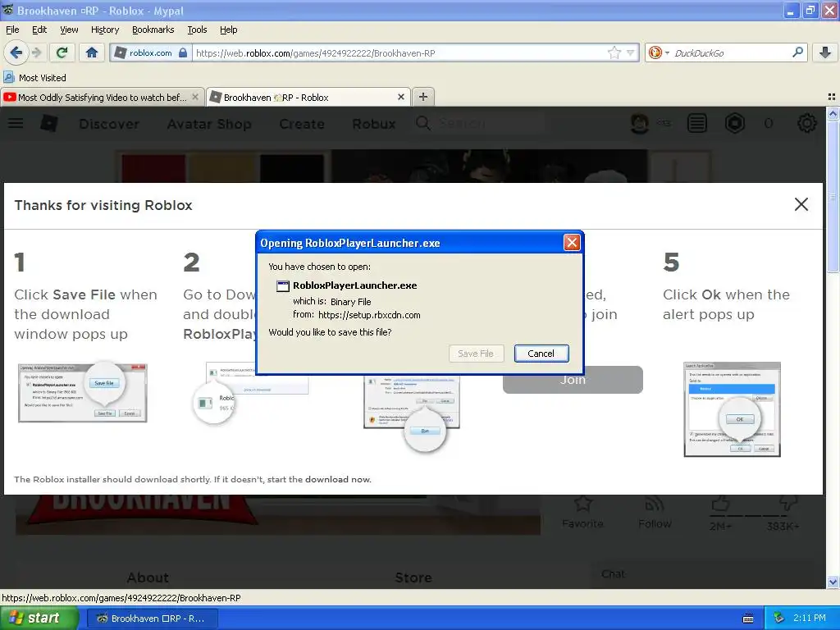Click the Roblox hamburger menu icon
The height and width of the screenshot is (630, 840).
pyautogui.click(x=16, y=124)
